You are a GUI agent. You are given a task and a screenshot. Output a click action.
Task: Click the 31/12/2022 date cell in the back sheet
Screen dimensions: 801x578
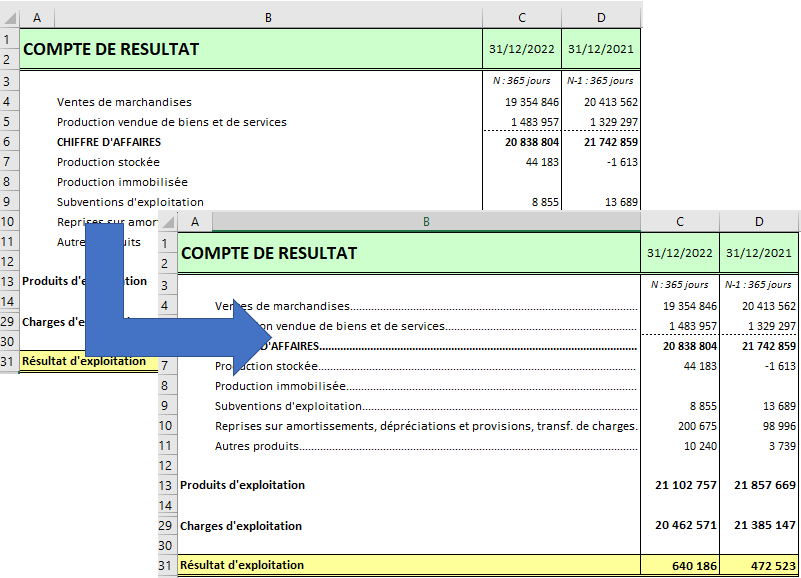click(x=522, y=49)
